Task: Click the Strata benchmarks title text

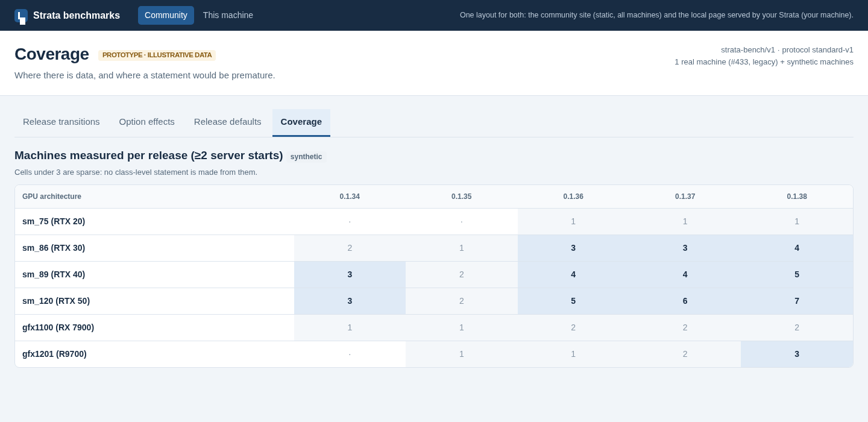Action: [x=77, y=15]
